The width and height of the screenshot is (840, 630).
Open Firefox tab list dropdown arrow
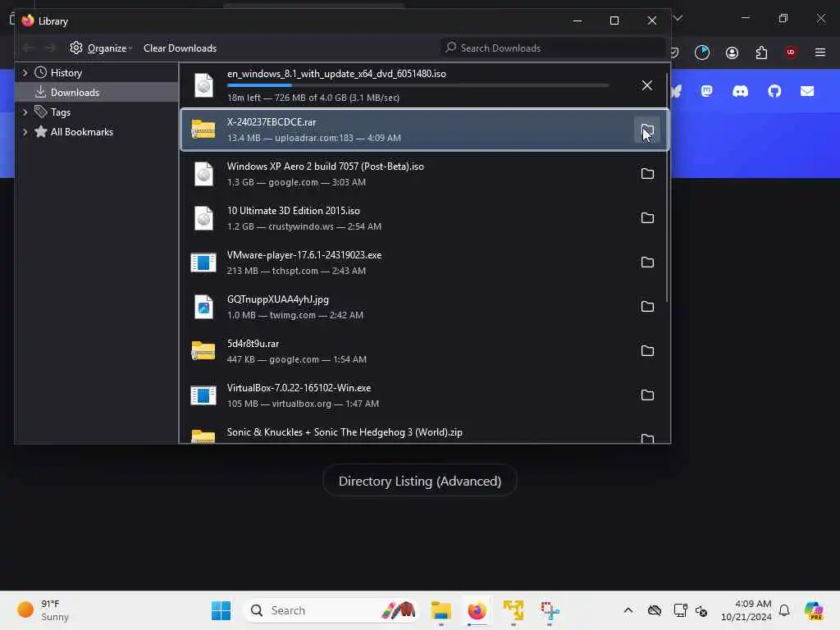[x=678, y=18]
